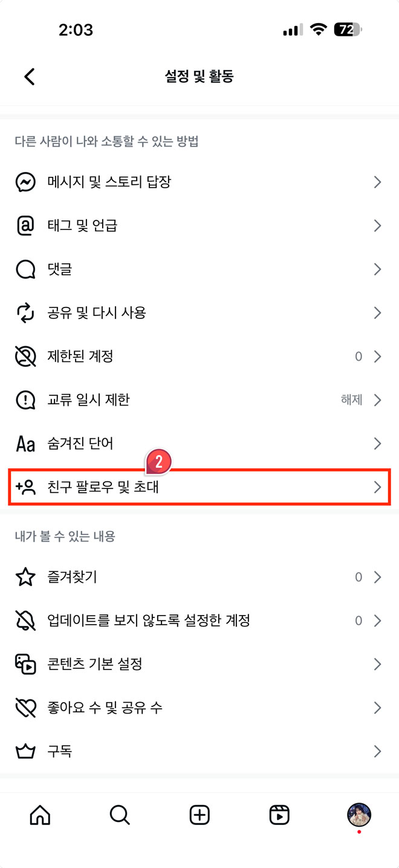Screen dimensions: 399x868
Task: Open profile via avatar thumbnail
Action: coord(359,815)
